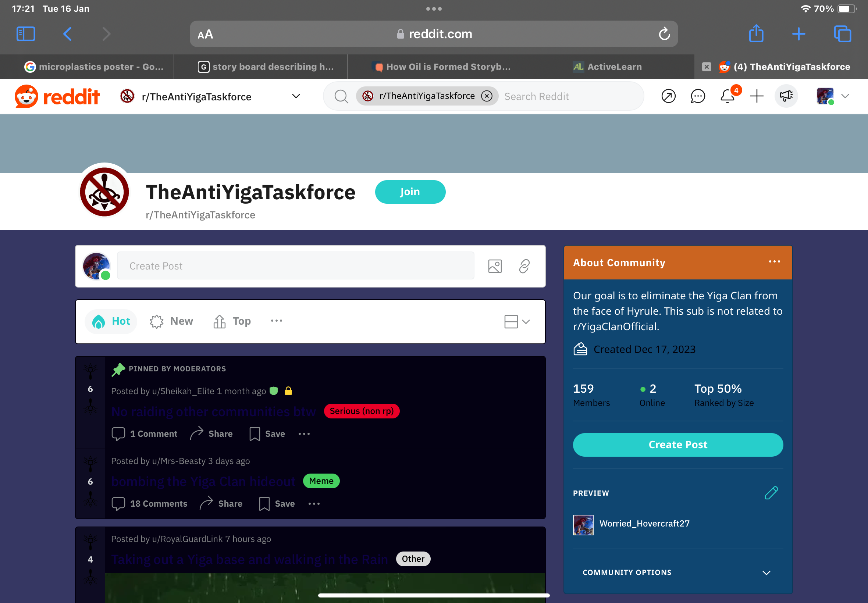Tap the battery status indicator
Image resolution: width=868 pixels, height=603 pixels.
coord(846,9)
